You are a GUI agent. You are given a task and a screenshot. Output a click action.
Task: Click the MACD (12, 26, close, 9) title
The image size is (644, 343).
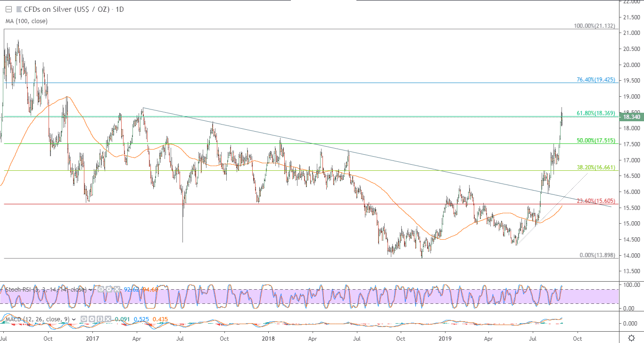click(38, 320)
